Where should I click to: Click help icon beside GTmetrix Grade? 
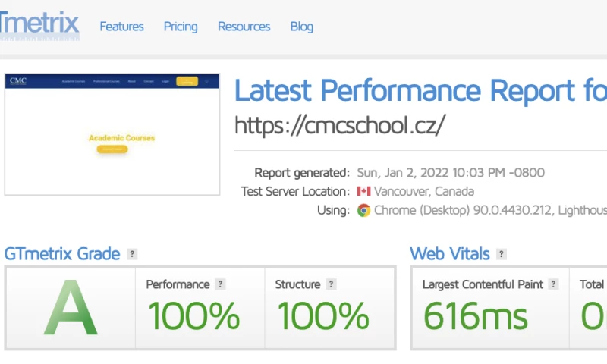coord(133,254)
